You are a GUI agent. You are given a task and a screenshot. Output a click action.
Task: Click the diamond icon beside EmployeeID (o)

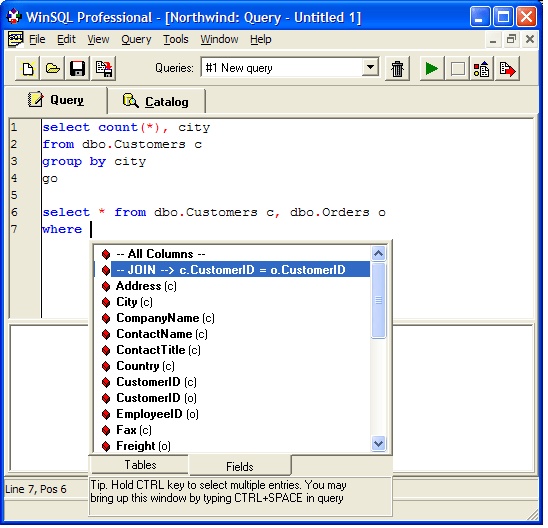tap(106, 414)
